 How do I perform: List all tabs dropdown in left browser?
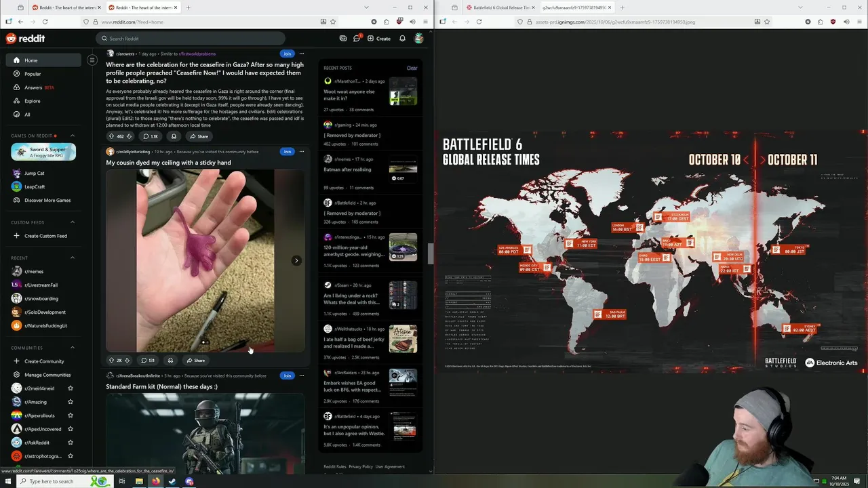(x=366, y=7)
